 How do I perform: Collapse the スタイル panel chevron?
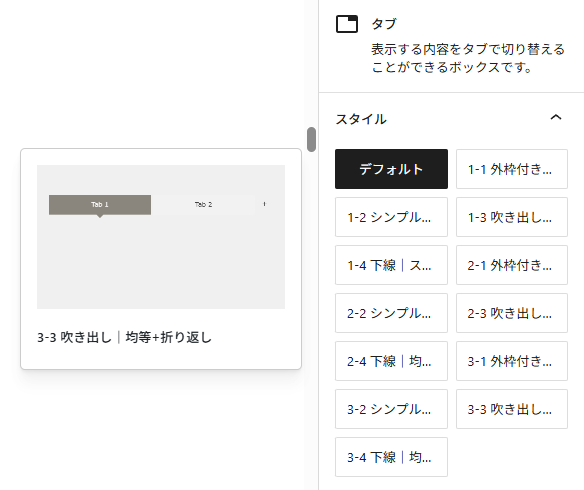[x=556, y=117]
